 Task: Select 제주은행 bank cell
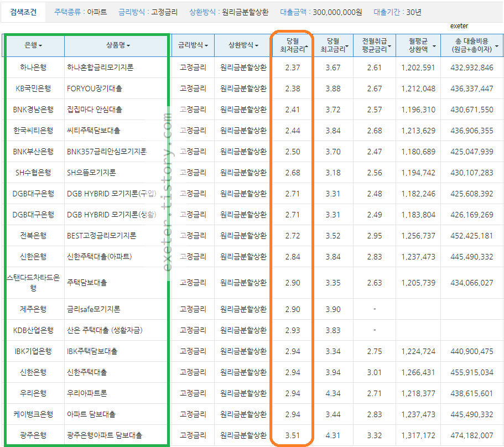[x=33, y=309]
